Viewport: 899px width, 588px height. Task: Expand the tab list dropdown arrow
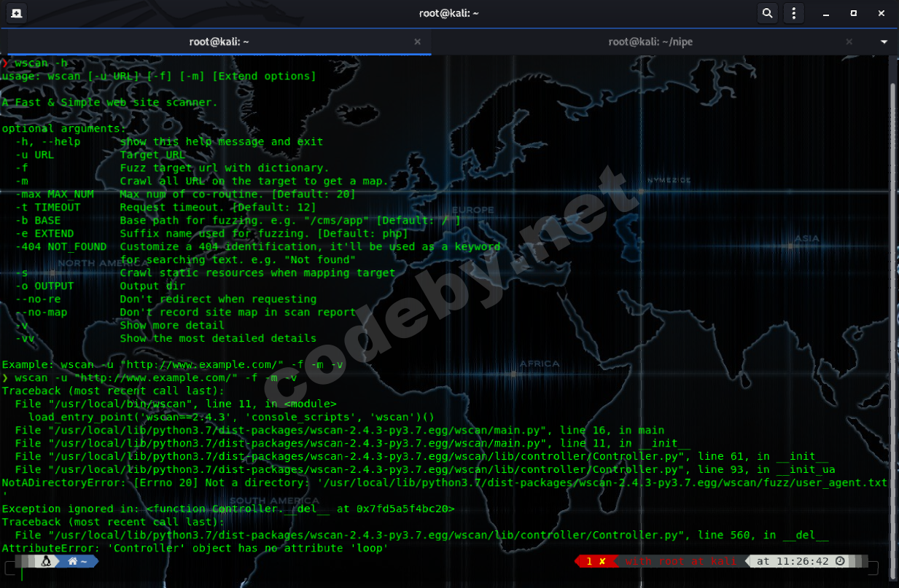tap(884, 42)
